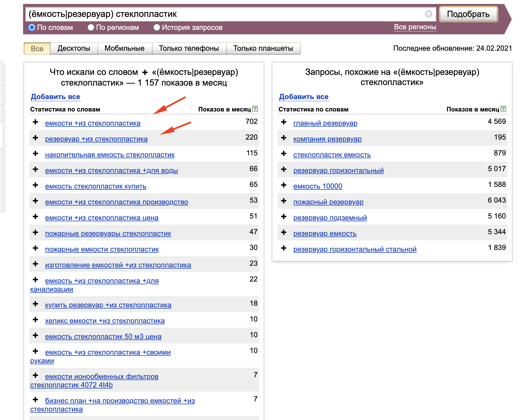Switch to the 'Только телефоны' tab
The image size is (527, 420).
[x=189, y=48]
